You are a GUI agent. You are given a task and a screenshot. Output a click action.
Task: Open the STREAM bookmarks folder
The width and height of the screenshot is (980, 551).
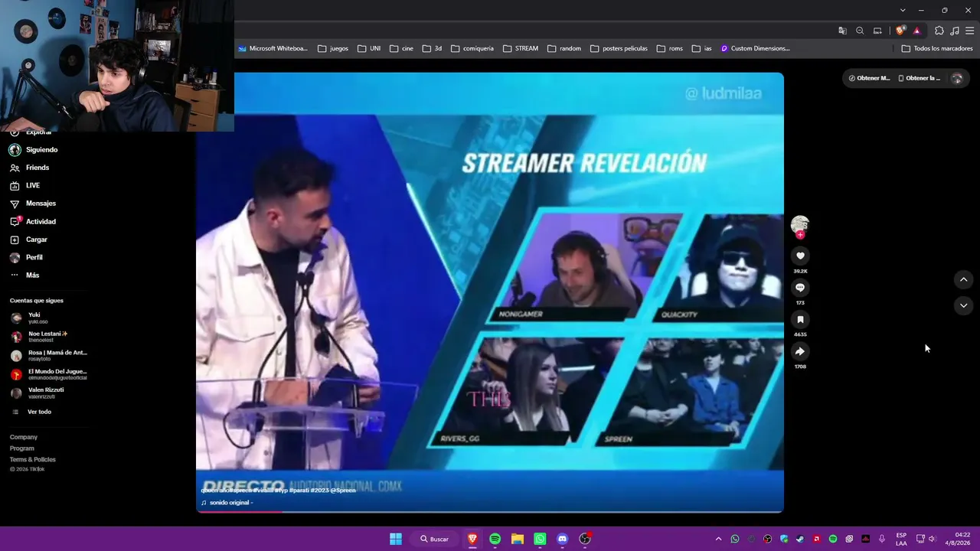coord(521,48)
